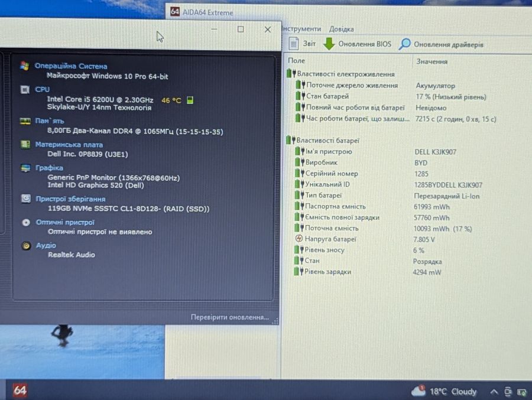This screenshot has width=532, height=400.
Task: Select the Поточна ємність row
Action: (383, 228)
